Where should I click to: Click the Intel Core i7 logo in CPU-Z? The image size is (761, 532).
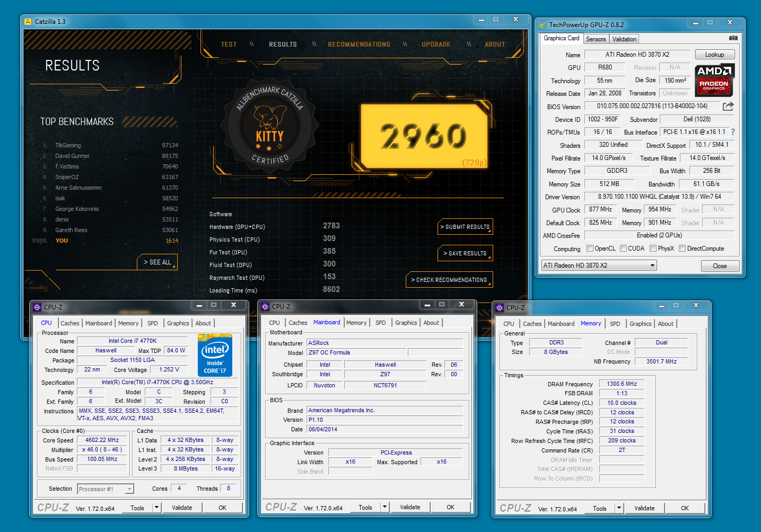[x=215, y=355]
